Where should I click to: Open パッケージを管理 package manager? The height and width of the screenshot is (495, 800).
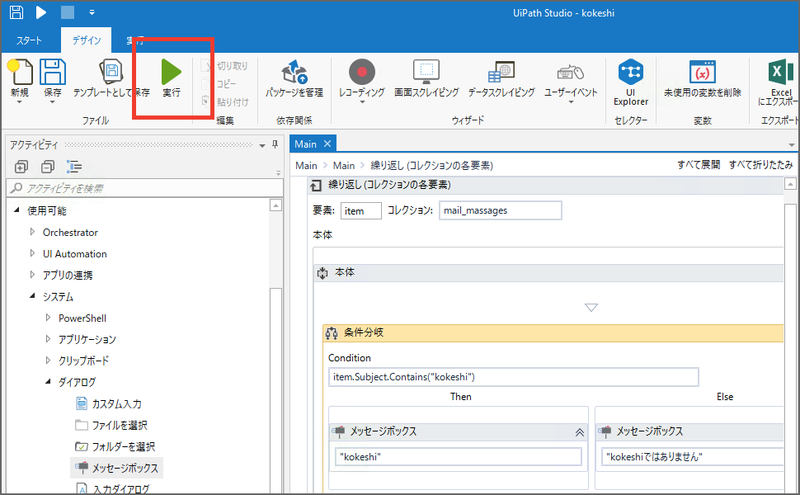pos(294,72)
